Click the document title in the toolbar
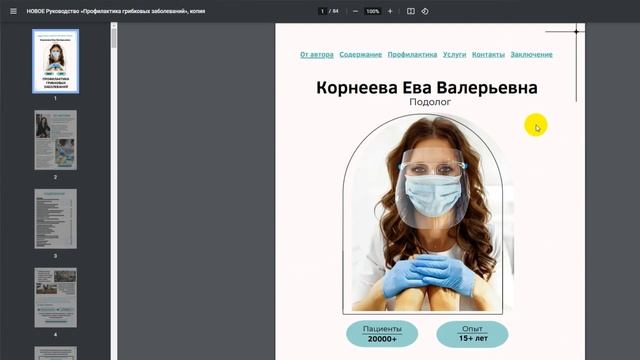640x360 pixels. pyautogui.click(x=116, y=11)
